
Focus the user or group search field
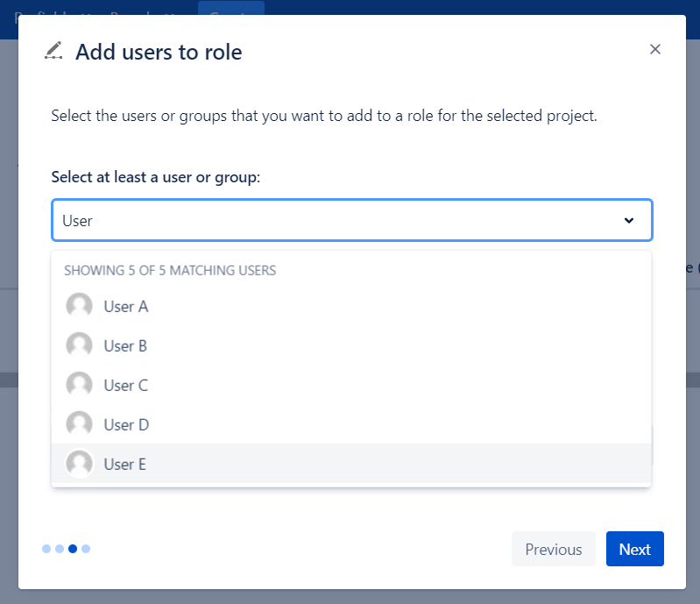(333, 221)
